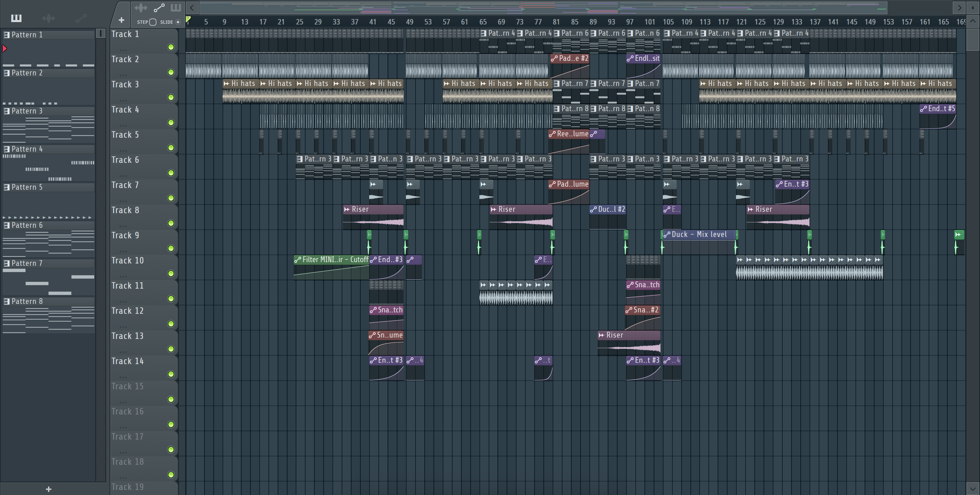Mute Track 17 using its green light
The width and height of the screenshot is (980, 495).
pyautogui.click(x=171, y=449)
